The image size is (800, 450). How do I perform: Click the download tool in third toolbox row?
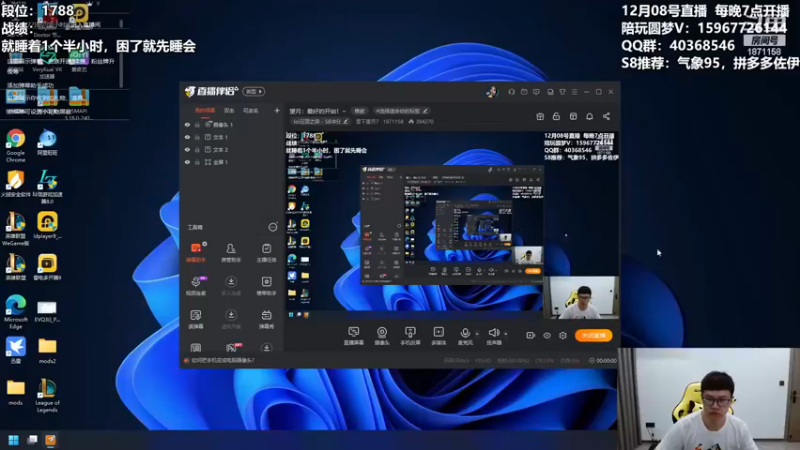pos(231,319)
